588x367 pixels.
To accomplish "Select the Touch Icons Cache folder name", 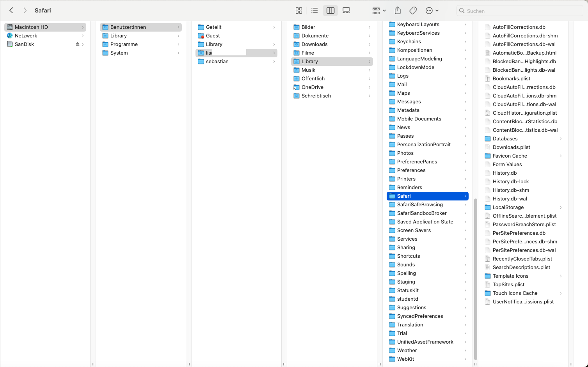I will [515, 293].
